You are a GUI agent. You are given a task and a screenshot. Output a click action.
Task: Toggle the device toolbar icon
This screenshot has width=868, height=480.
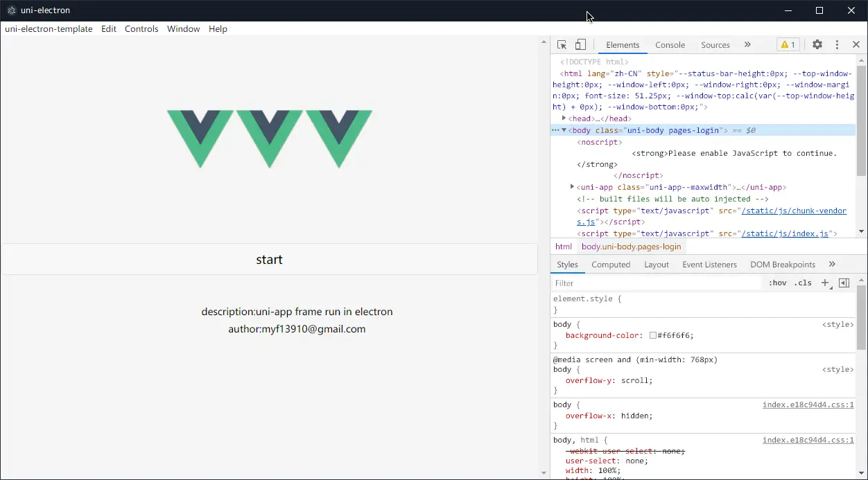[581, 44]
